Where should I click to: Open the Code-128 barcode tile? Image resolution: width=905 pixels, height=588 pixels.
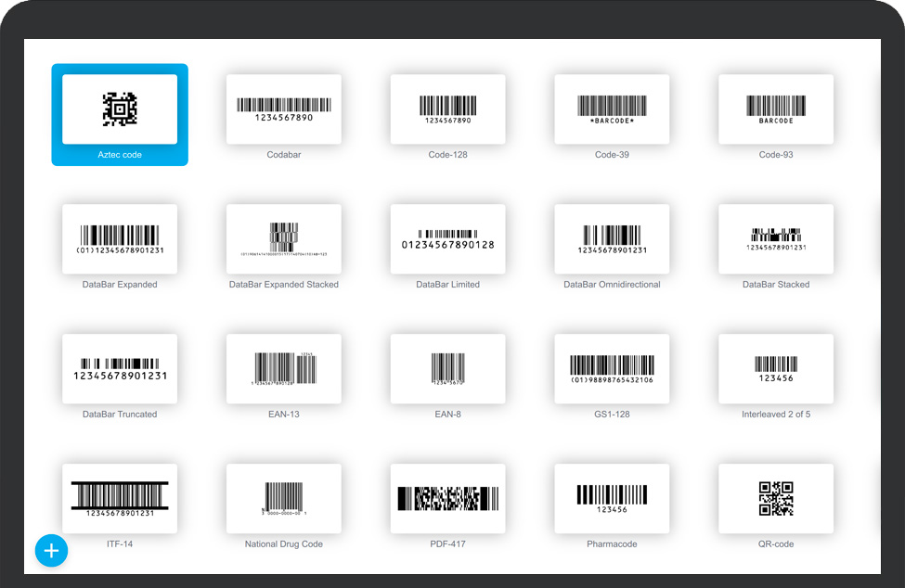coord(447,109)
